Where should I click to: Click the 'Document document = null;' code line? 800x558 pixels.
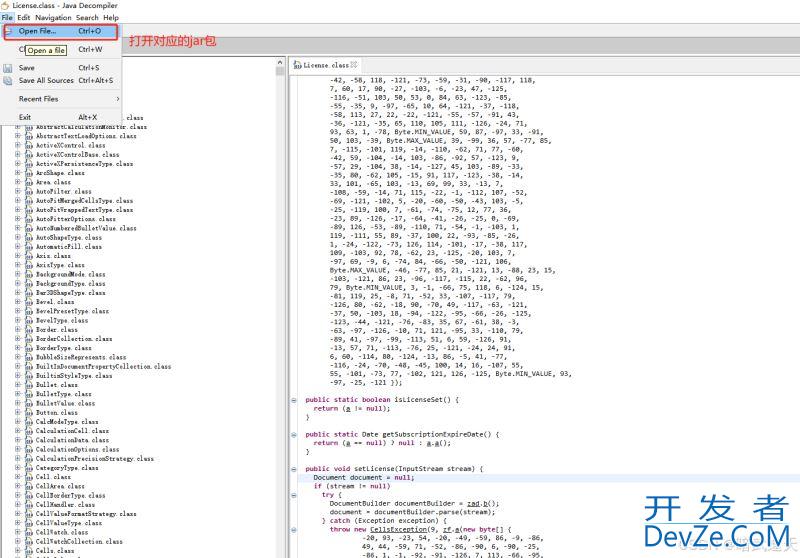tap(363, 478)
